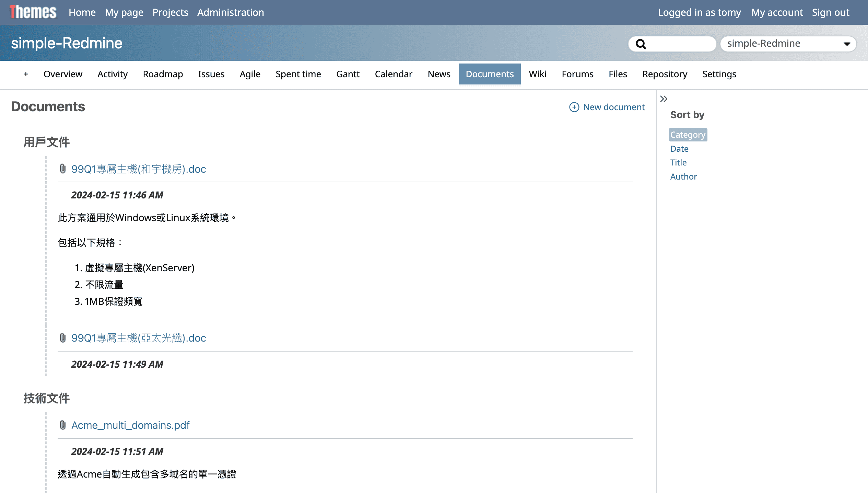Screen dimensions: 868x493
Task: Sort documents by Title
Action: pyautogui.click(x=678, y=162)
